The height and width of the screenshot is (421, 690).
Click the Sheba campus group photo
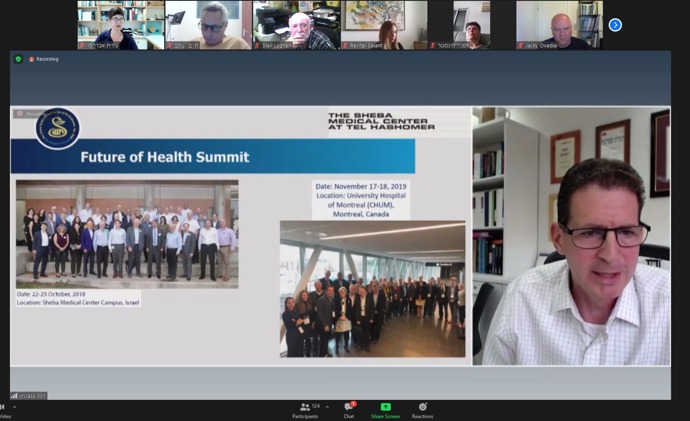click(127, 232)
